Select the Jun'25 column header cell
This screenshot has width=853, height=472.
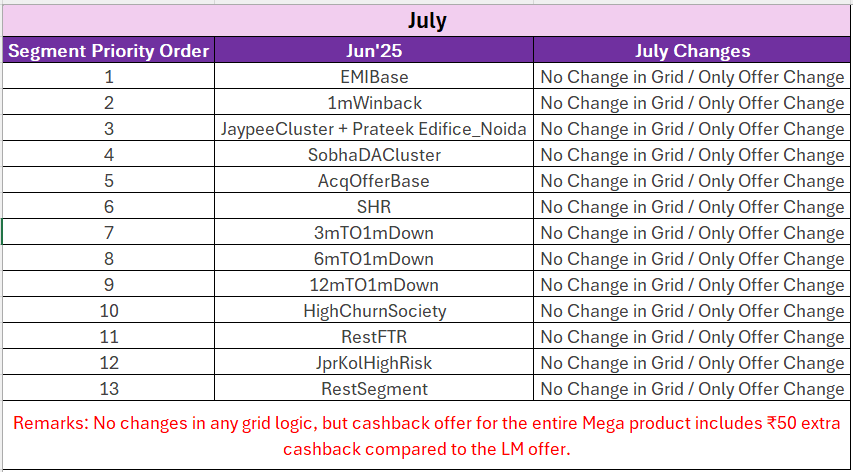click(374, 51)
